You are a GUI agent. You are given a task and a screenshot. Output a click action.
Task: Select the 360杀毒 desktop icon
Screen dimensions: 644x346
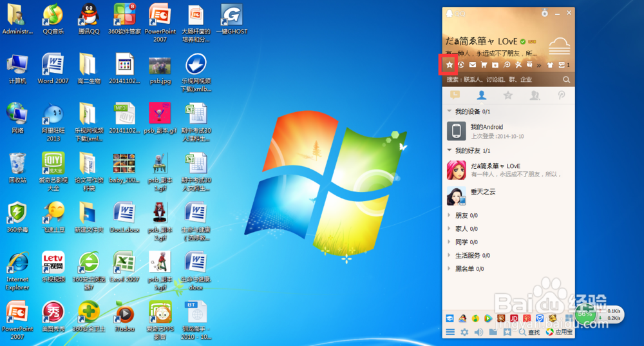tap(17, 217)
